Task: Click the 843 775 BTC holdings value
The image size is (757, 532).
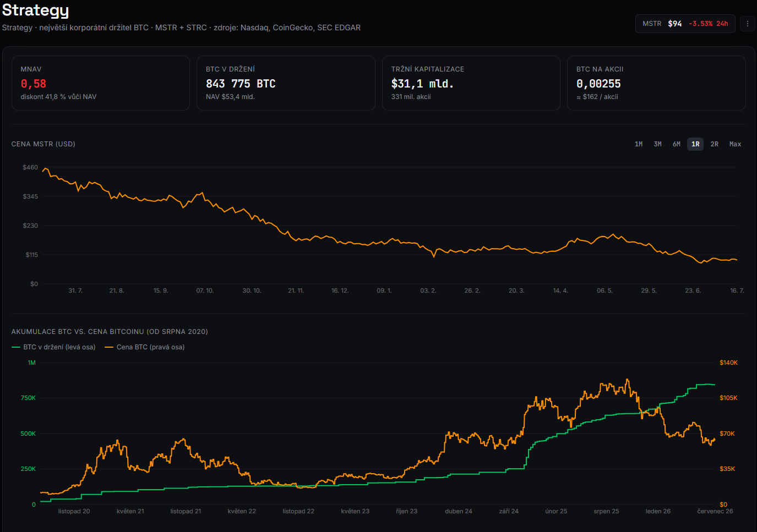Action: 241,84
